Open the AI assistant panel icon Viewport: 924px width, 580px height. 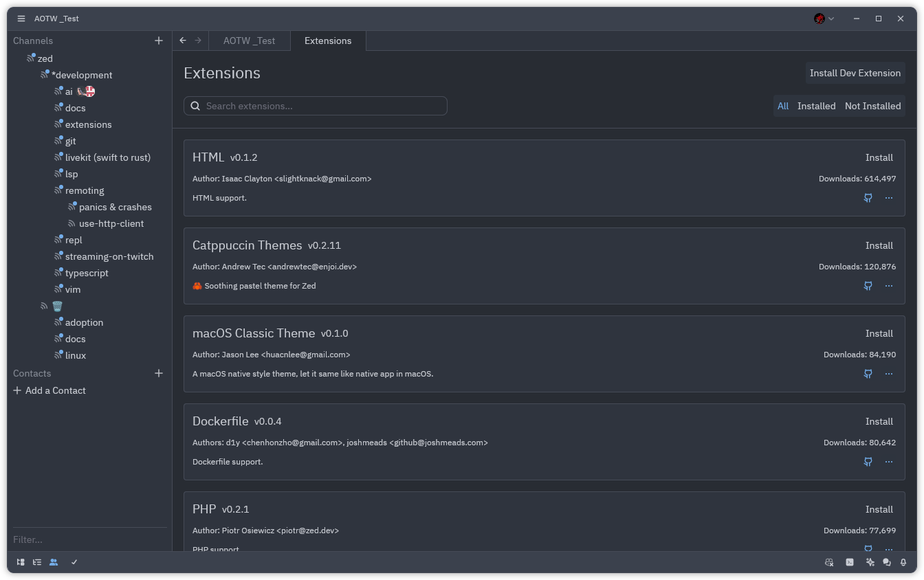[x=870, y=562]
